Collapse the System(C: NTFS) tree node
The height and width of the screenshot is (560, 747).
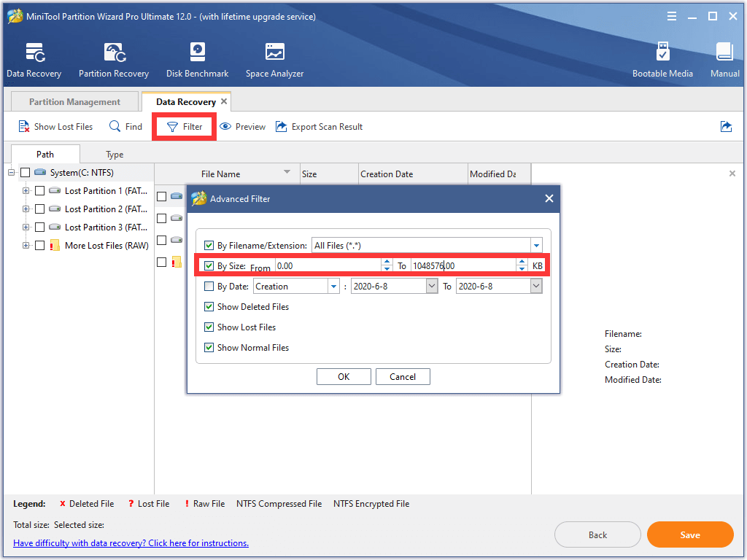click(11, 172)
